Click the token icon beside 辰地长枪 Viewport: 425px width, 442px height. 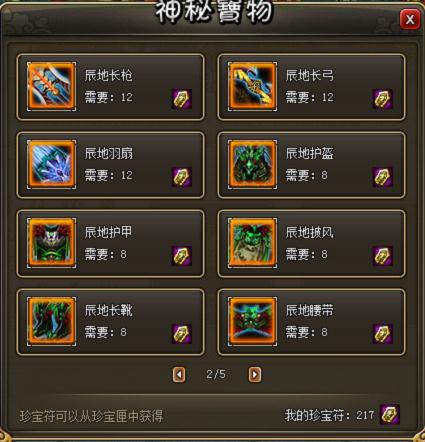pos(182,99)
